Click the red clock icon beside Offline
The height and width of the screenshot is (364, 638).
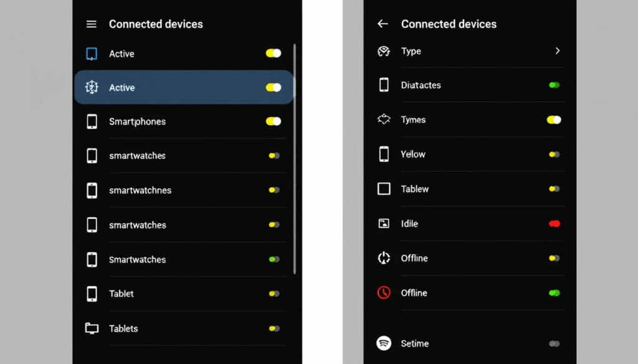(384, 292)
